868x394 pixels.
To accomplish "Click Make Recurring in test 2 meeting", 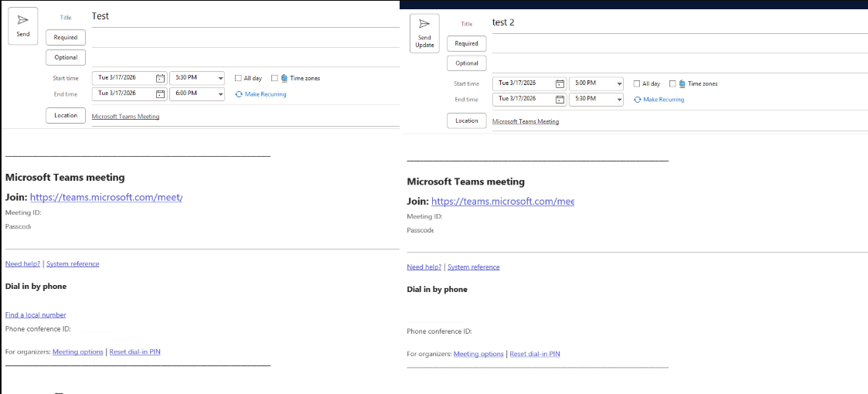I will (659, 100).
